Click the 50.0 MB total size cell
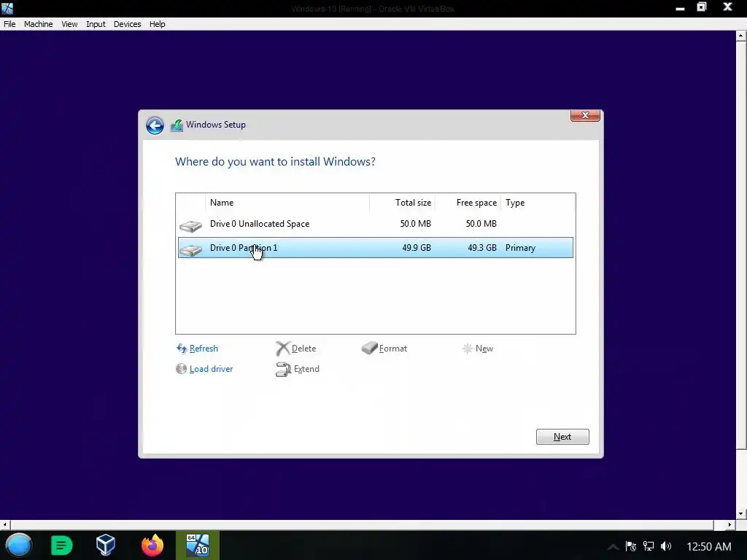Image resolution: width=747 pixels, height=560 pixels. (x=415, y=224)
